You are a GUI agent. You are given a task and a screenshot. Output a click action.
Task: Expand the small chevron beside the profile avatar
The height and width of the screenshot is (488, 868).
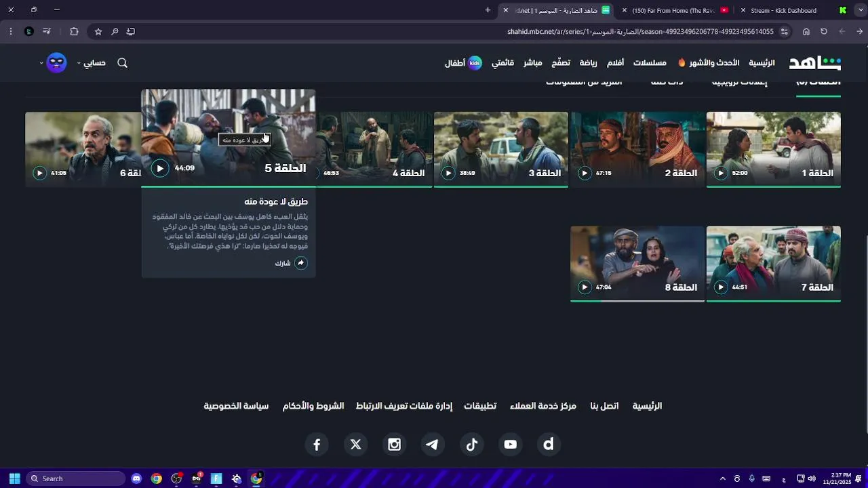pyautogui.click(x=41, y=63)
